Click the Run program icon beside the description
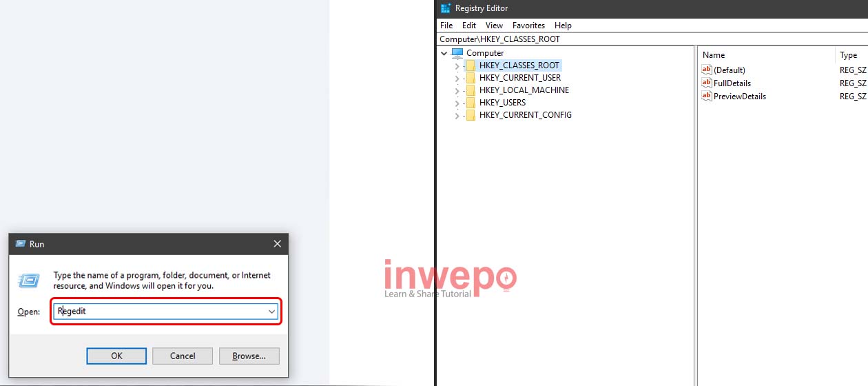 (x=29, y=280)
